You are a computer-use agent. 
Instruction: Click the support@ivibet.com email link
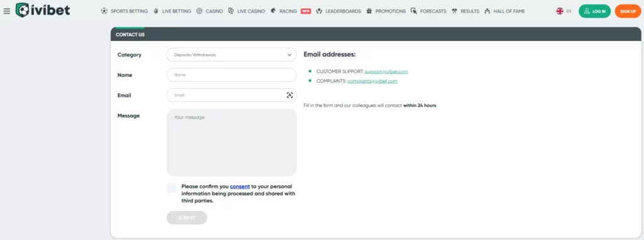386,72
